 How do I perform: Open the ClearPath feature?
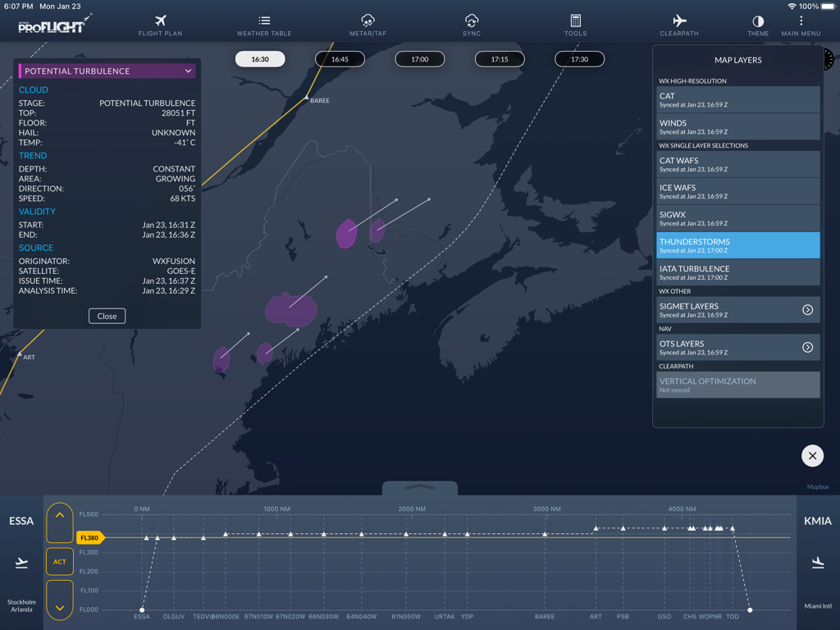pos(678,24)
